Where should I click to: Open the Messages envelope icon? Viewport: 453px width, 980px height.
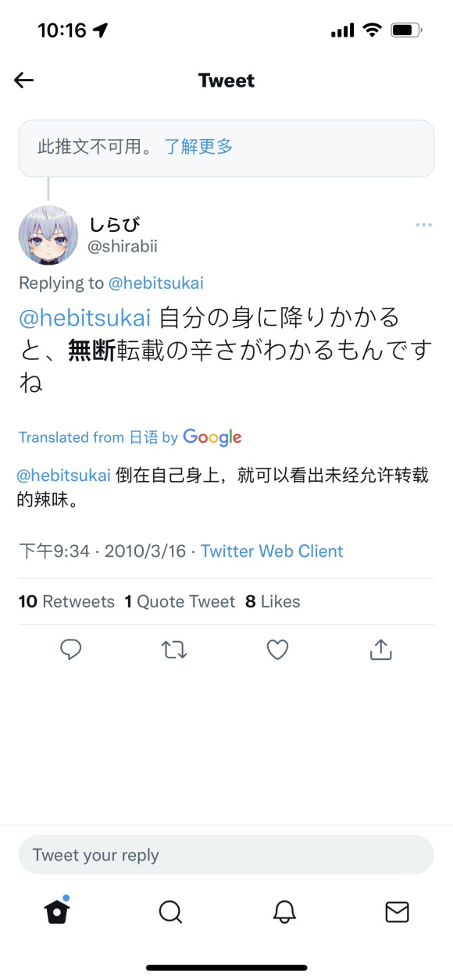(x=398, y=911)
